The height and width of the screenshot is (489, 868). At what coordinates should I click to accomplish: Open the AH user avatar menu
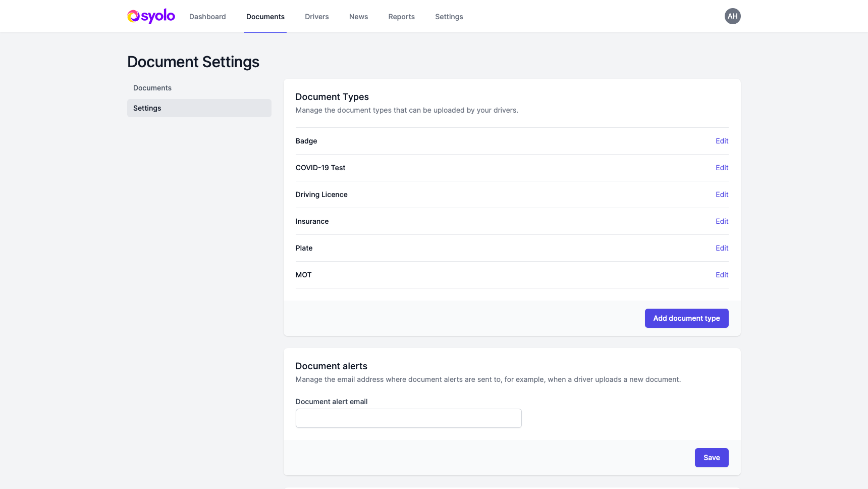[732, 16]
